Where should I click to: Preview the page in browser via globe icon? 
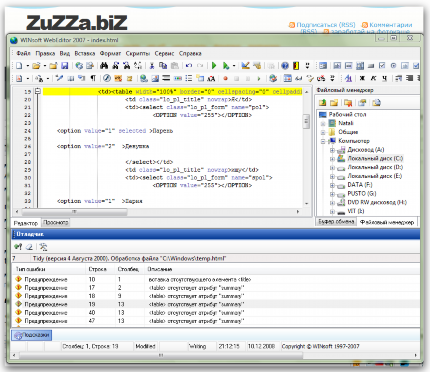coord(79,66)
